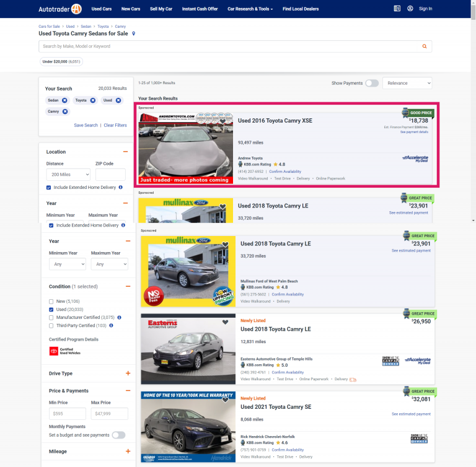The image size is (476, 467).
Task: Click the orange search magnifier icon
Action: [425, 46]
